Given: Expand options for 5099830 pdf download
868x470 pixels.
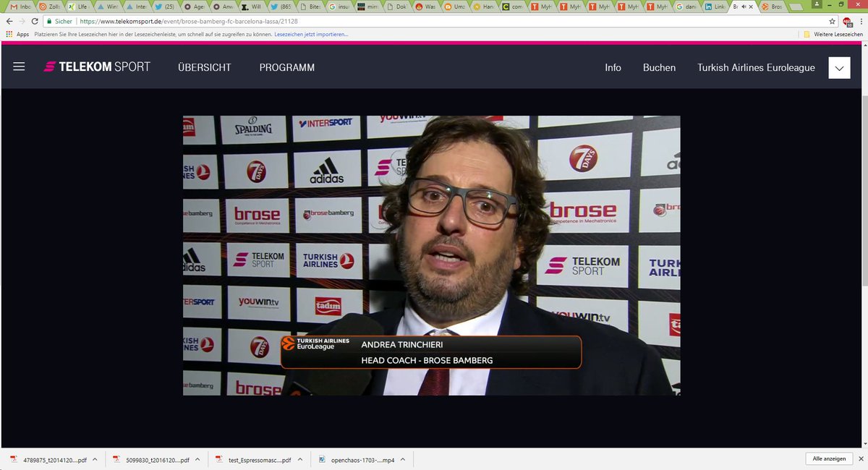Looking at the screenshot, I should pos(199,459).
